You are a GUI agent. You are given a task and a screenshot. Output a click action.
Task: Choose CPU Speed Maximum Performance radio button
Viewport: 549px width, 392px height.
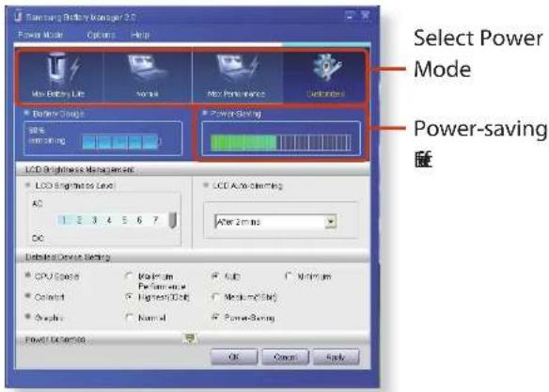coord(129,276)
